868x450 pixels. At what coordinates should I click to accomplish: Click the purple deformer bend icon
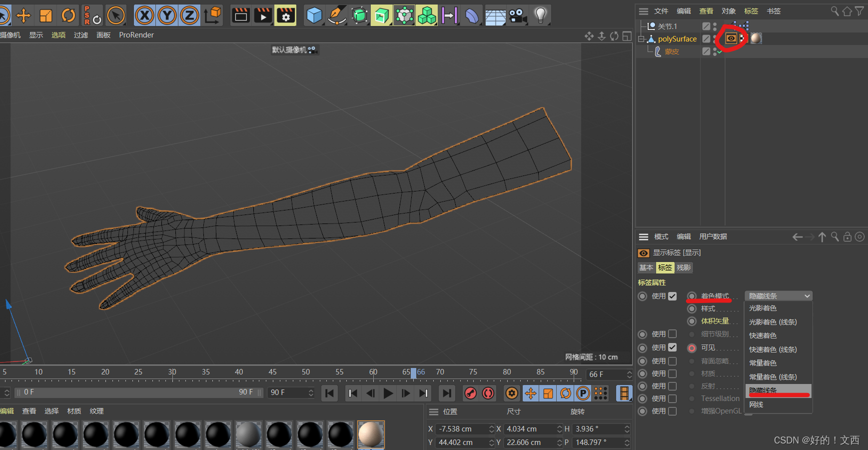472,15
